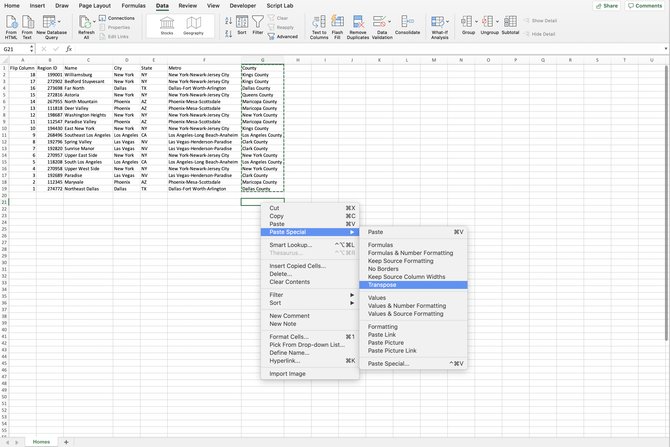The image size is (670, 447).
Task: Click the From HTML icon
Action: click(x=11, y=24)
